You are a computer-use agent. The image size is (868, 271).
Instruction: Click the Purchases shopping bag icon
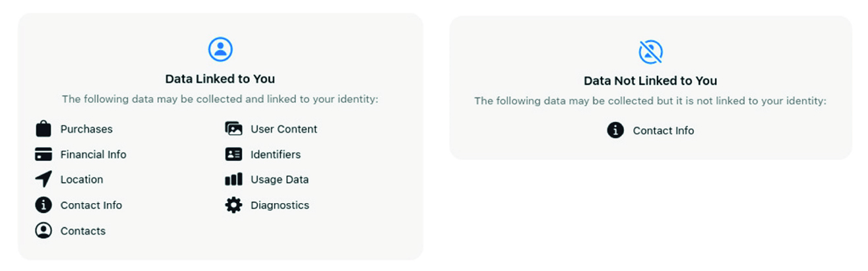[x=44, y=129]
